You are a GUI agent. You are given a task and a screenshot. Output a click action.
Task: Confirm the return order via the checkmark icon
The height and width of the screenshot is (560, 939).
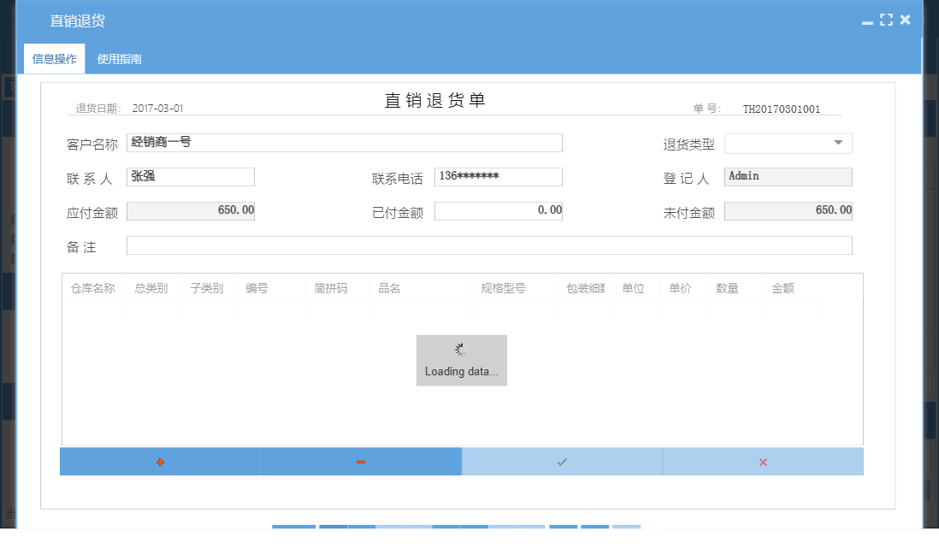tap(562, 462)
